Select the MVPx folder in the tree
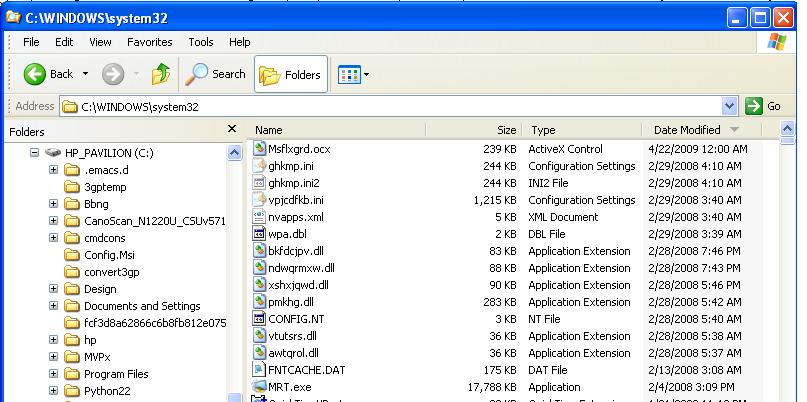 [97, 357]
